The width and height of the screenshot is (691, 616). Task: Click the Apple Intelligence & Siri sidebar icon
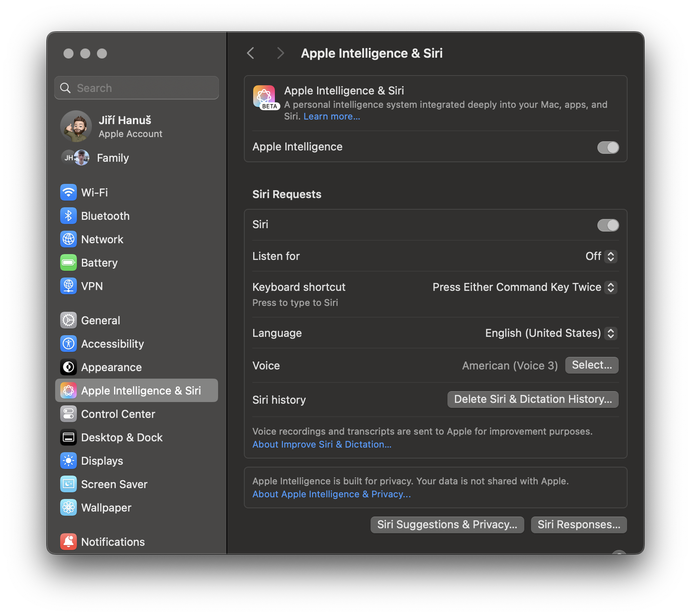pyautogui.click(x=69, y=390)
